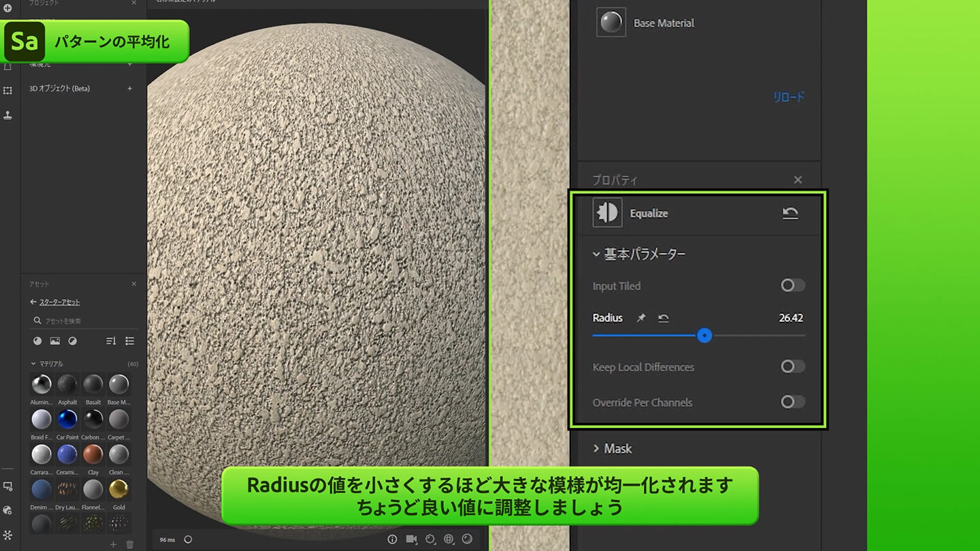The image size is (980, 551).
Task: Pick the Car Paint material
Action: click(67, 419)
